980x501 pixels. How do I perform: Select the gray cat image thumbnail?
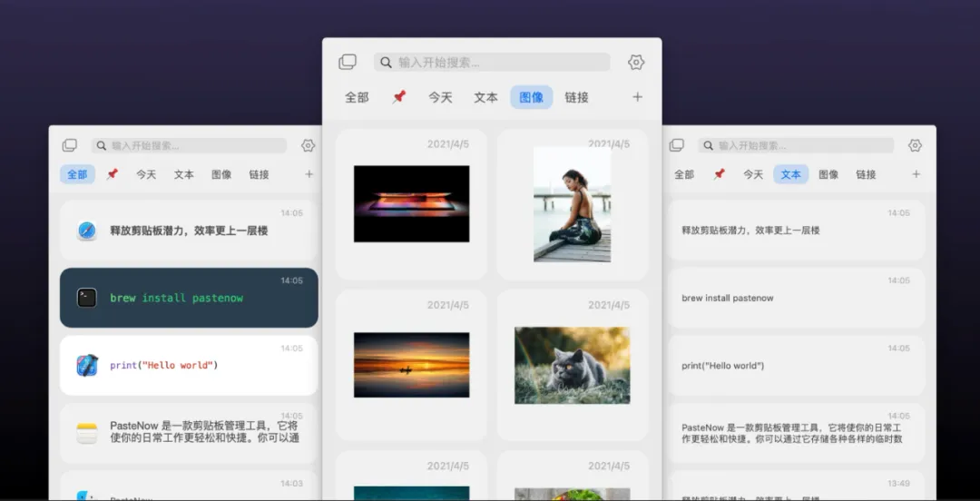572,365
